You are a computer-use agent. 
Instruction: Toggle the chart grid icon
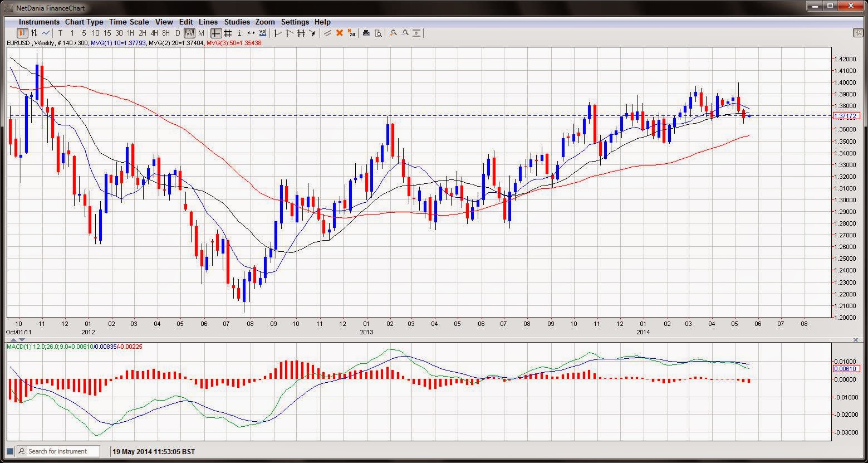pos(228,33)
